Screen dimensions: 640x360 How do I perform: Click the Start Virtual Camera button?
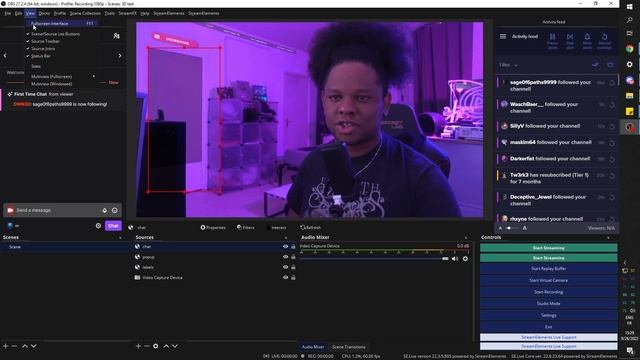[549, 280]
